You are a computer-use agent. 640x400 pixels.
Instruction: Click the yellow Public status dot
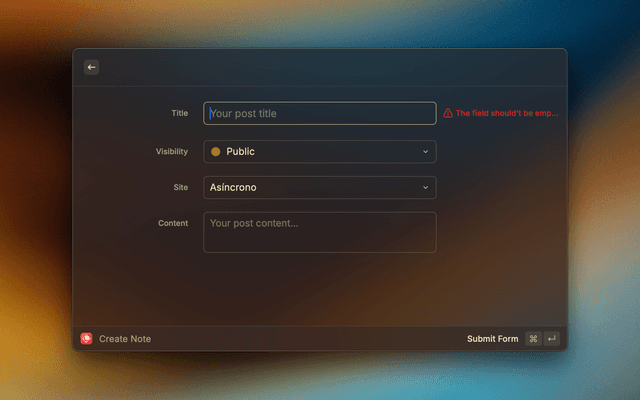coord(215,152)
